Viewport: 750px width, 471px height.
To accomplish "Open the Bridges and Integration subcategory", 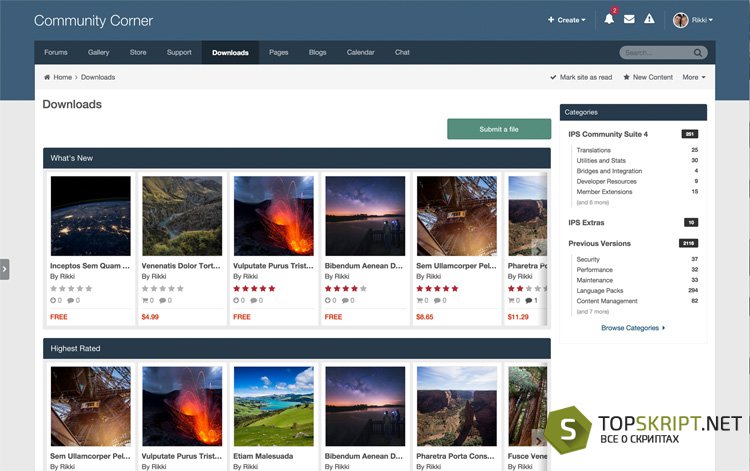I will (x=609, y=171).
